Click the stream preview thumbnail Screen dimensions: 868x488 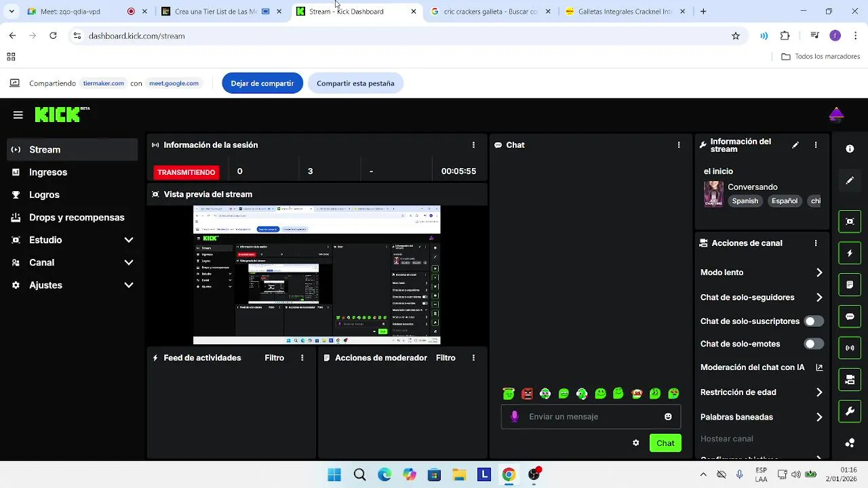click(x=317, y=275)
